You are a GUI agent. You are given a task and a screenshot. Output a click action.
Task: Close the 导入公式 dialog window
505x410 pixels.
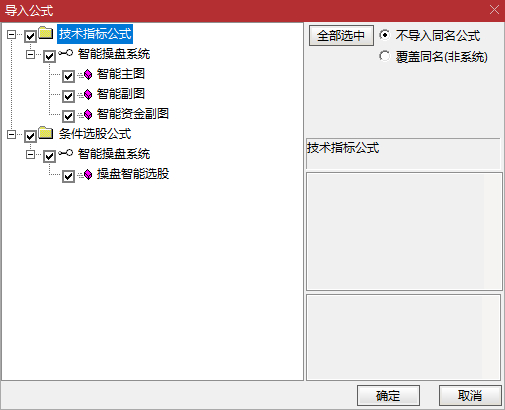tap(494, 10)
